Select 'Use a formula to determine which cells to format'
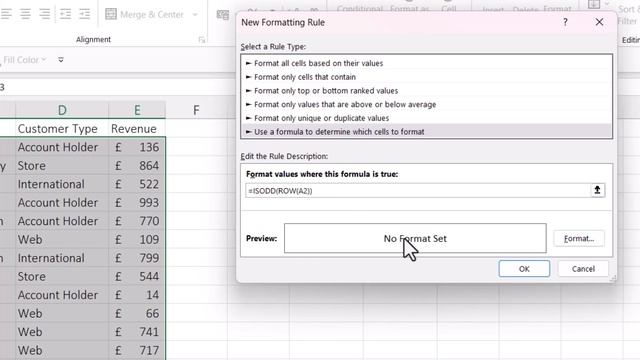 (x=427, y=132)
